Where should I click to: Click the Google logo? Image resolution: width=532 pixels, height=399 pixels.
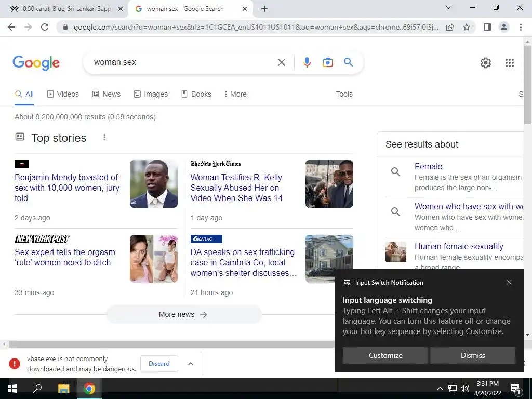(x=36, y=63)
